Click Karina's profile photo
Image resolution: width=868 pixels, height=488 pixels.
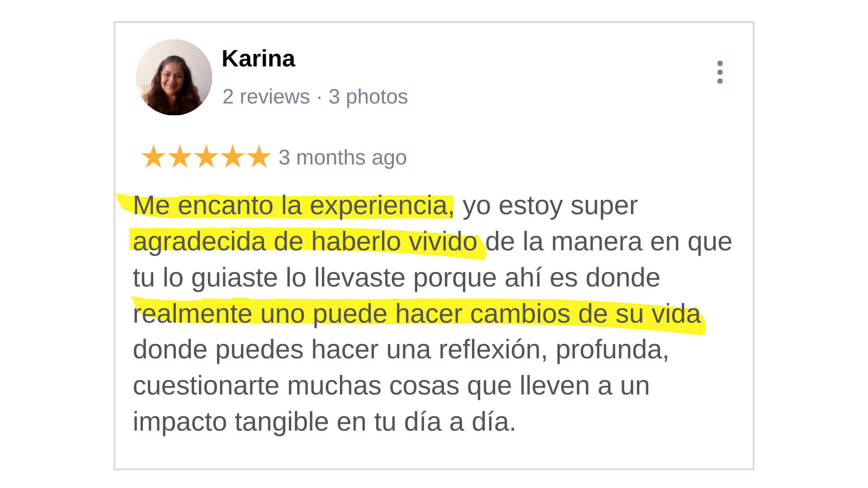click(x=174, y=77)
